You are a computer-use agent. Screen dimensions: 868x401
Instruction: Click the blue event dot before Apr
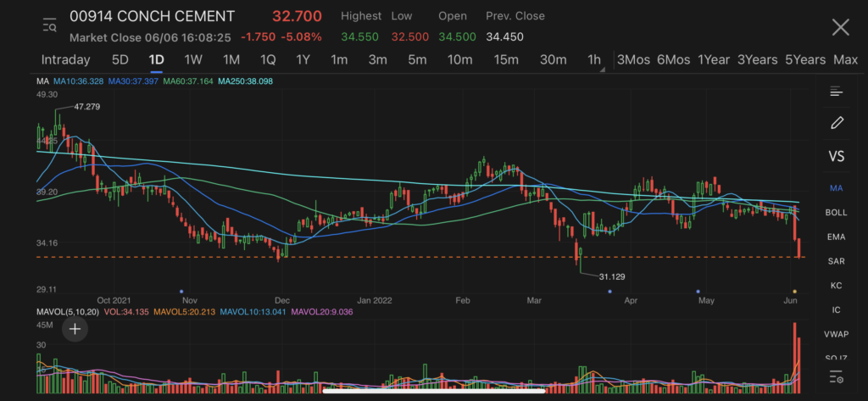click(609, 292)
